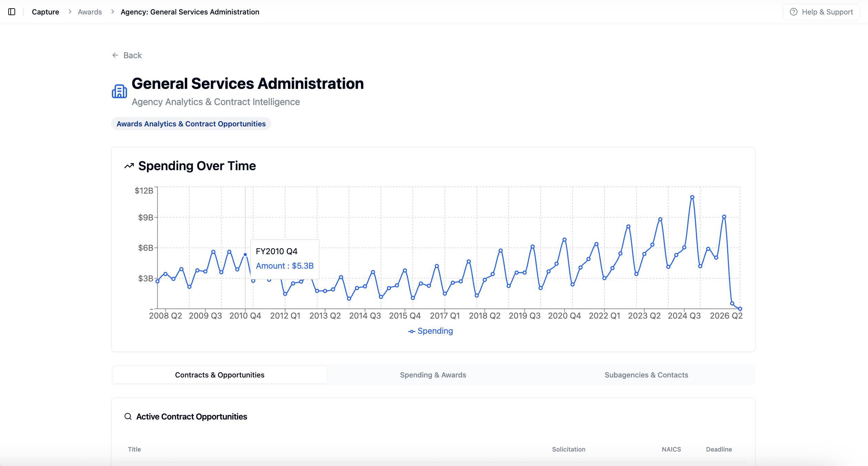The width and height of the screenshot is (868, 466).
Task: Click the magnifier icon by Active Contract Opportunities
Action: point(128,416)
